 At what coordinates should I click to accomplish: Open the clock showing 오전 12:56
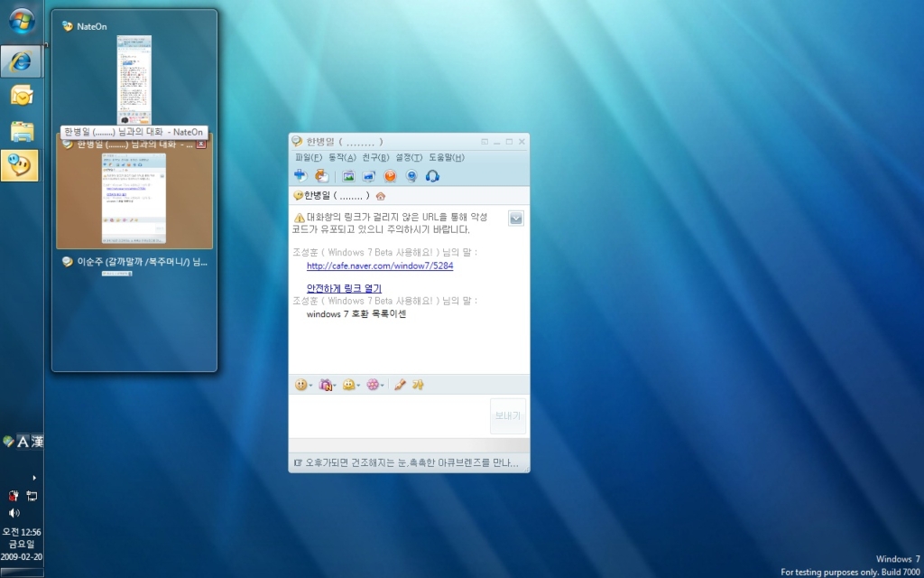(x=22, y=544)
